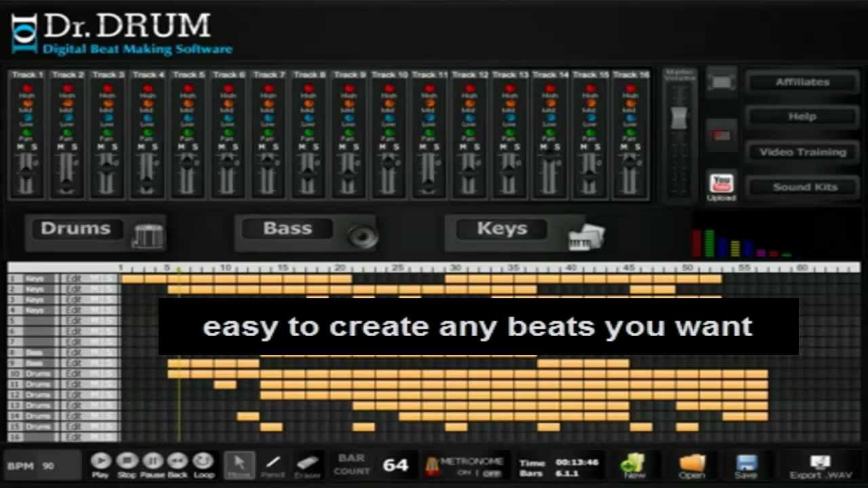
Task: Open the Help button
Action: point(802,117)
